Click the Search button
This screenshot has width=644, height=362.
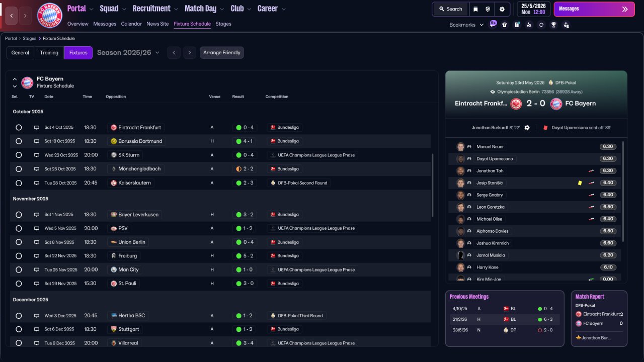tap(450, 9)
